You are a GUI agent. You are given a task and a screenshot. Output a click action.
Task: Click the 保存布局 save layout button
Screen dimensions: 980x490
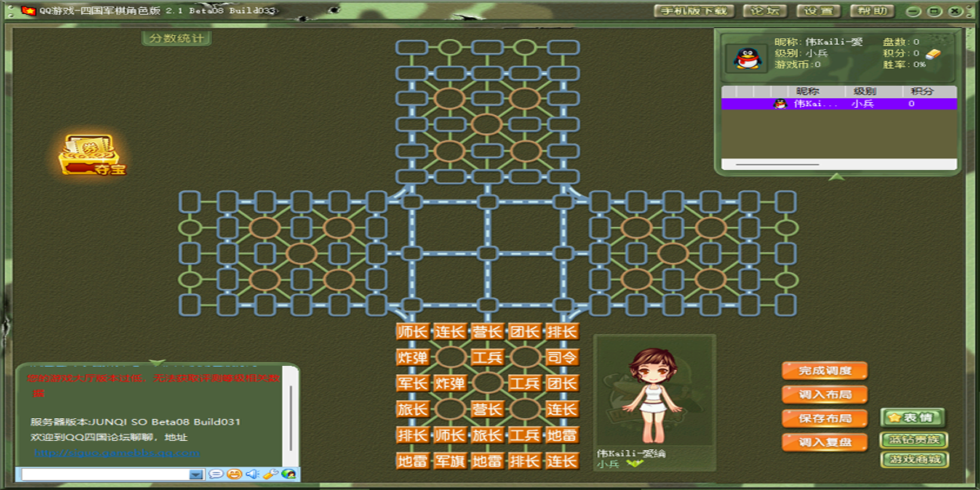(x=824, y=418)
